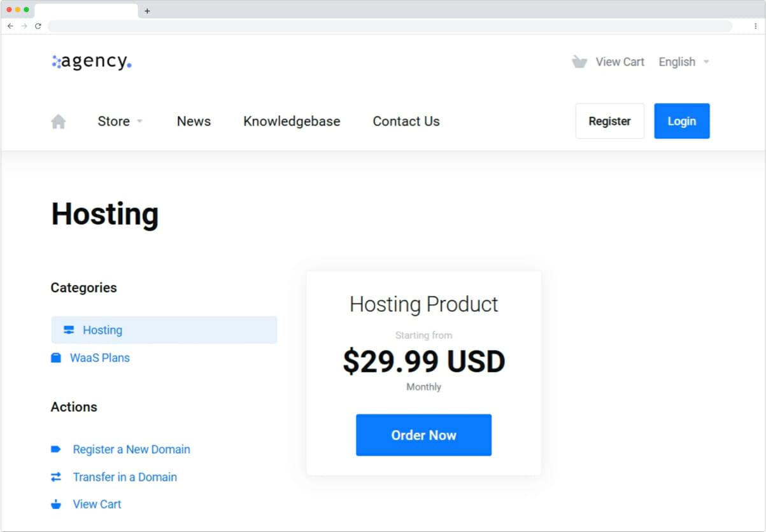Click the briefcase icon next to WaaS Plans

pos(56,358)
